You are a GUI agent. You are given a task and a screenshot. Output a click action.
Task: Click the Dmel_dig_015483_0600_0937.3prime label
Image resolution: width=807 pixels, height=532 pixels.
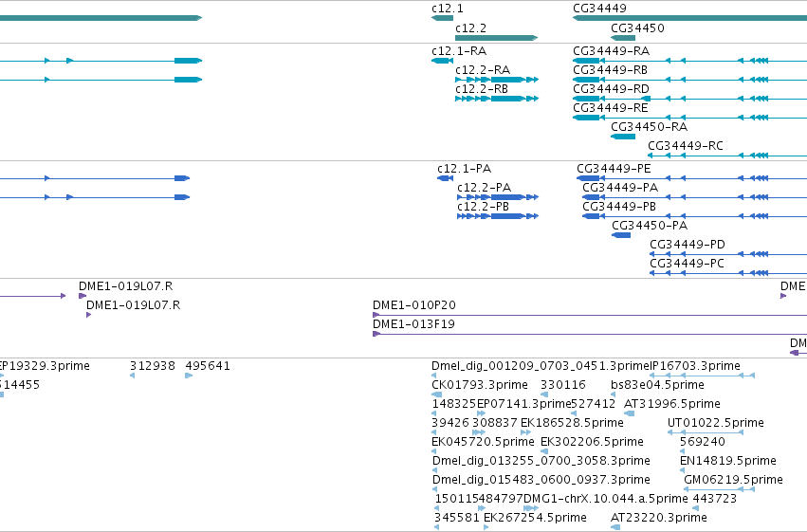541,481
